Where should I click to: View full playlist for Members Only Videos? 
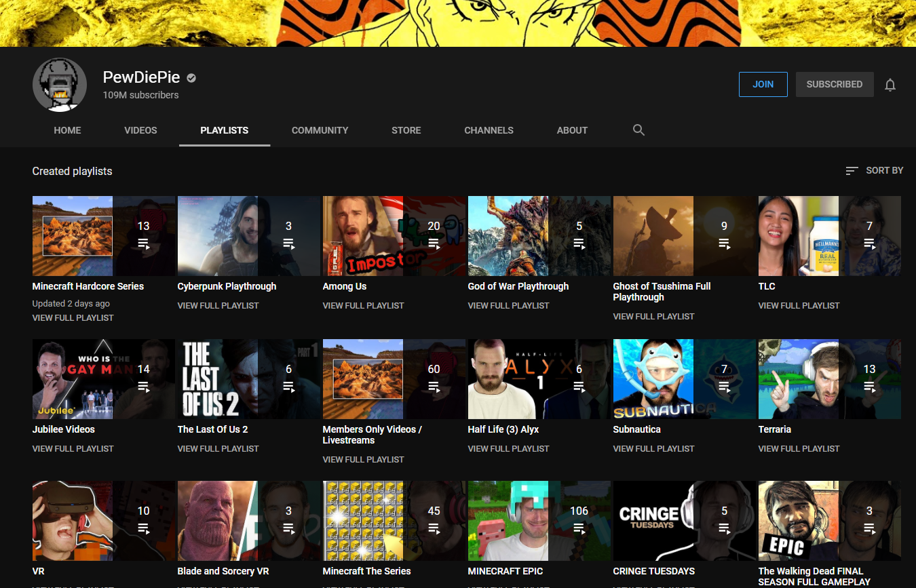click(363, 460)
